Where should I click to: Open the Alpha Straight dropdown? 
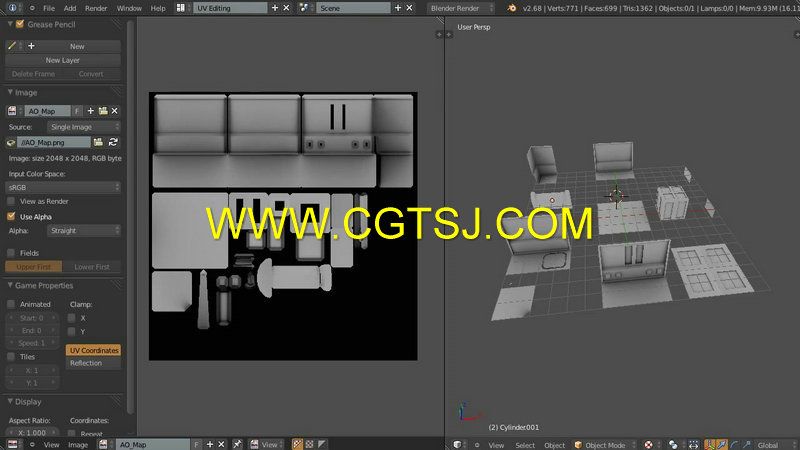pyautogui.click(x=84, y=231)
